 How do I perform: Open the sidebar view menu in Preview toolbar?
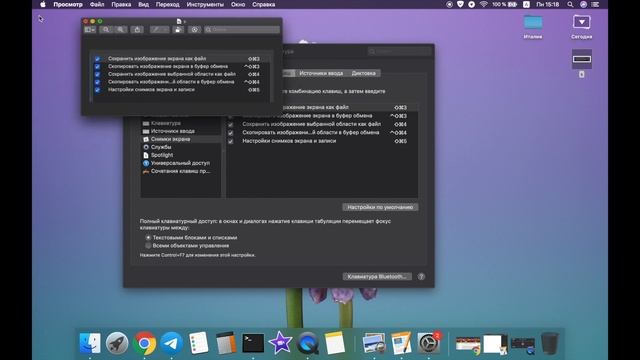[x=90, y=29]
